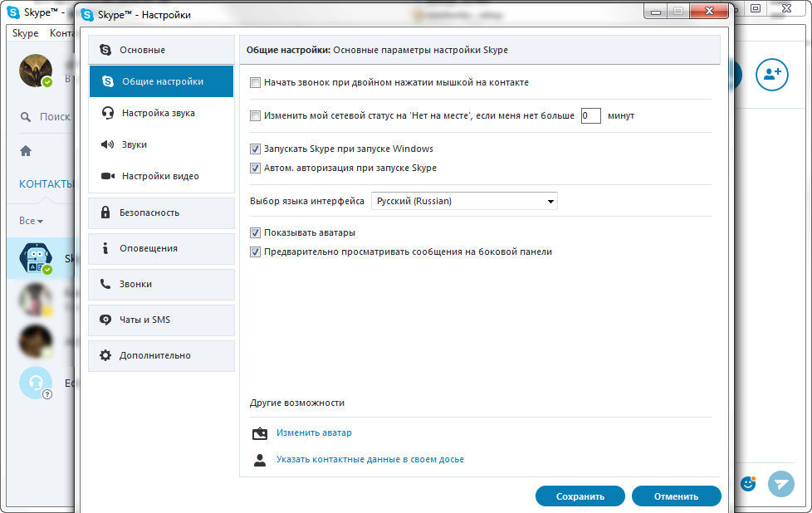
Task: Click the send message paper plane icon
Action: coord(780,484)
